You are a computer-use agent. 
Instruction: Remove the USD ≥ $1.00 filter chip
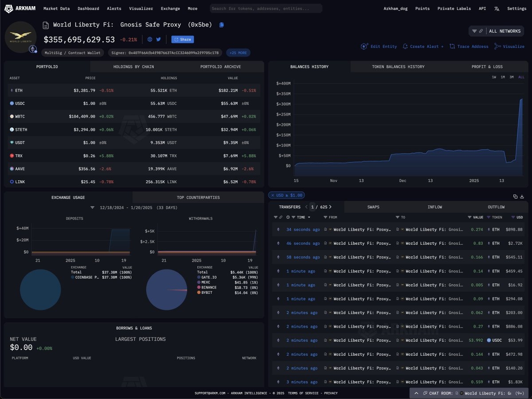click(x=273, y=195)
